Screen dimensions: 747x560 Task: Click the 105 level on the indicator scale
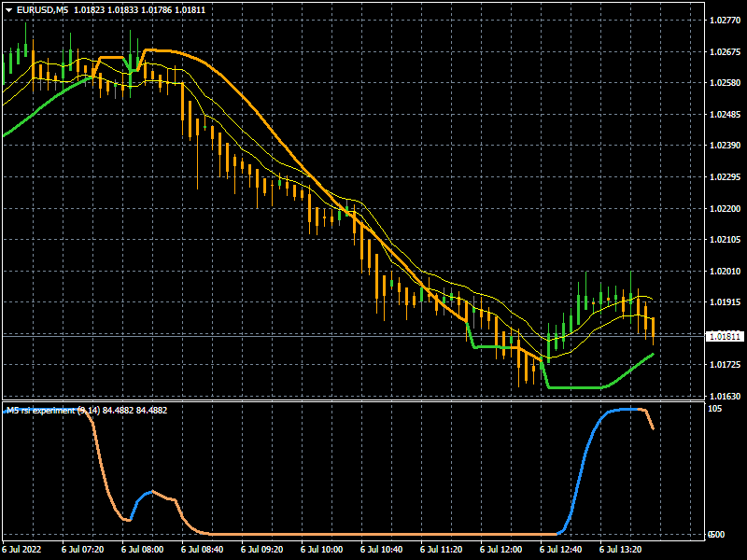(x=714, y=409)
